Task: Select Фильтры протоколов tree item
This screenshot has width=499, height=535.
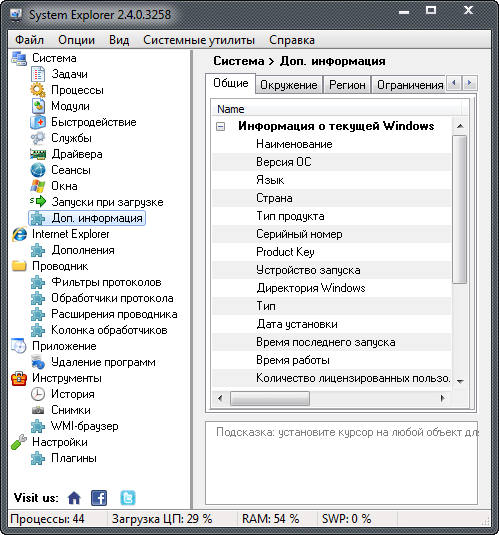Action: [x=106, y=282]
